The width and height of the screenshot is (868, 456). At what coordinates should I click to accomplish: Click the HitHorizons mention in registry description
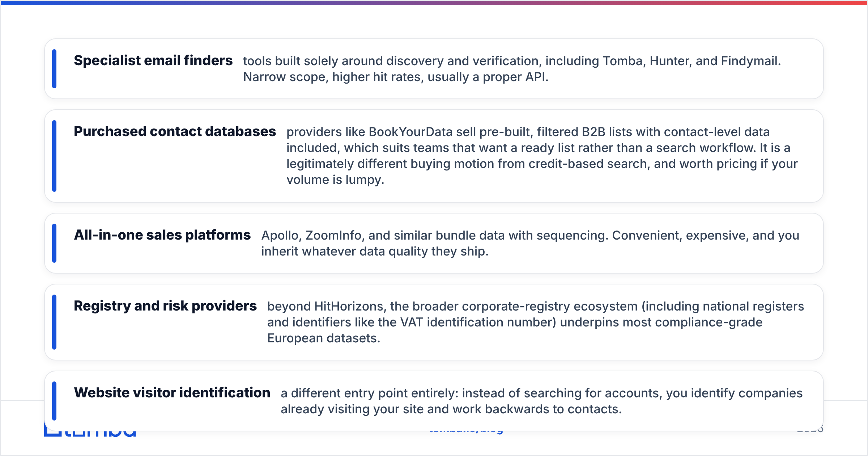point(349,307)
